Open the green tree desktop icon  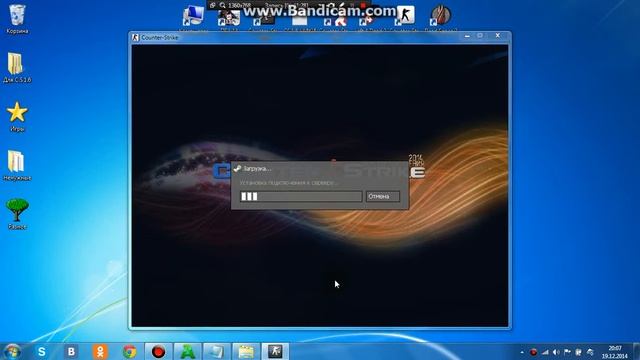coord(17,214)
